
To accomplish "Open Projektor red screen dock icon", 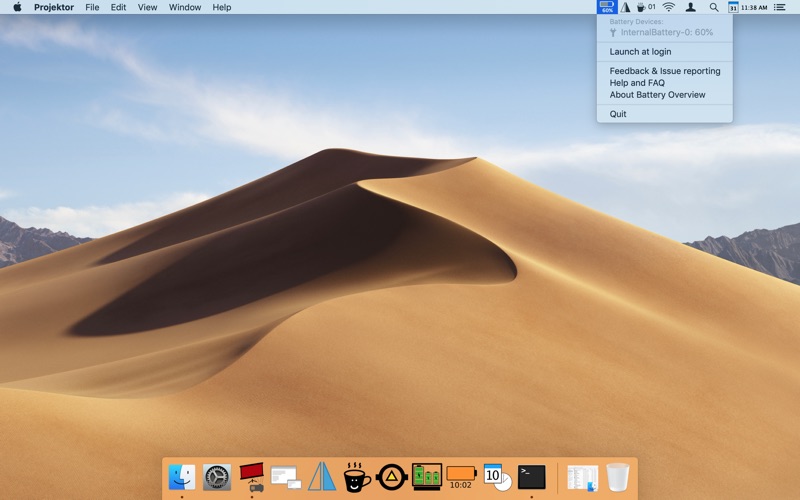I will [x=252, y=477].
